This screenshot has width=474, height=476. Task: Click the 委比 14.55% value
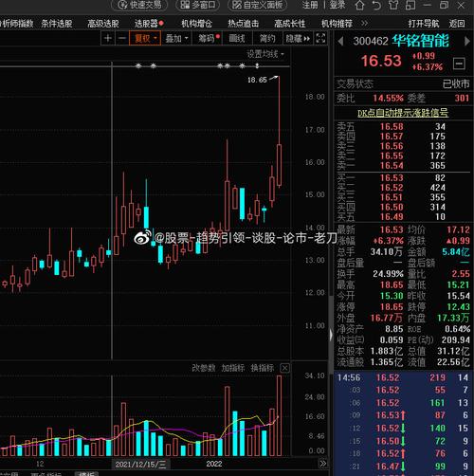coord(388,99)
